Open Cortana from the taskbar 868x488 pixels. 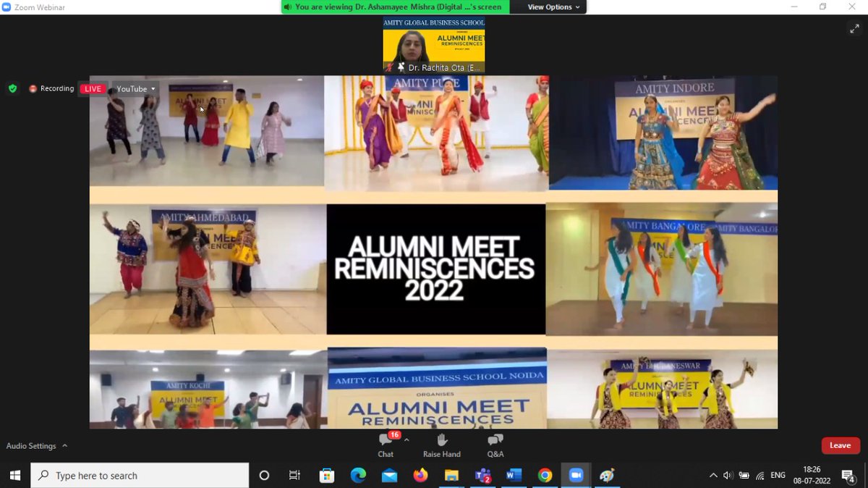click(264, 475)
